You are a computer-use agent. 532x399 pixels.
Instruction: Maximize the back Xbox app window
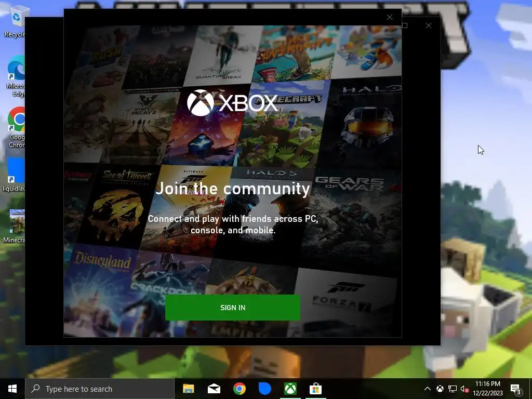tap(405, 25)
